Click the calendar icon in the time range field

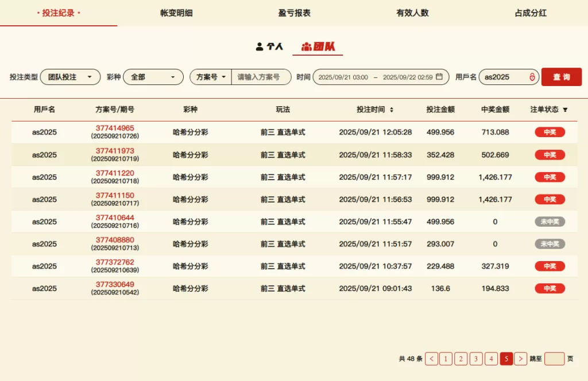[439, 77]
